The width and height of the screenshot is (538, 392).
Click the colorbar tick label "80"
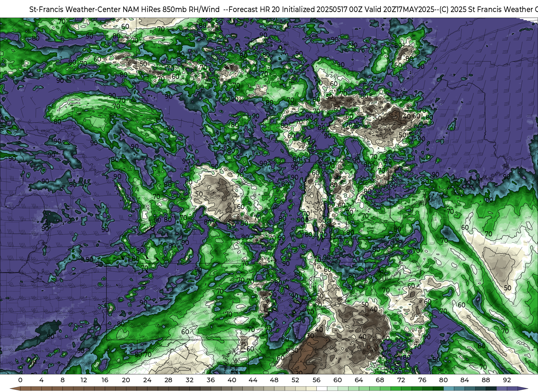tap(443, 380)
